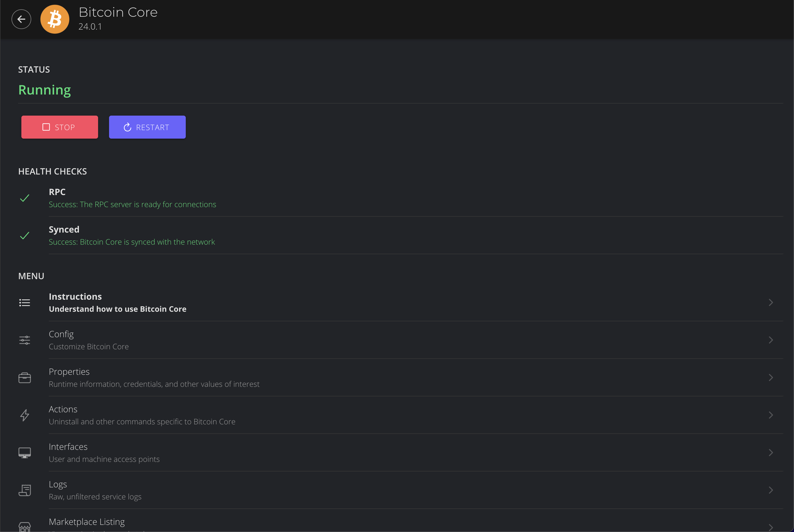Click the Config sliders icon

[x=24, y=340]
